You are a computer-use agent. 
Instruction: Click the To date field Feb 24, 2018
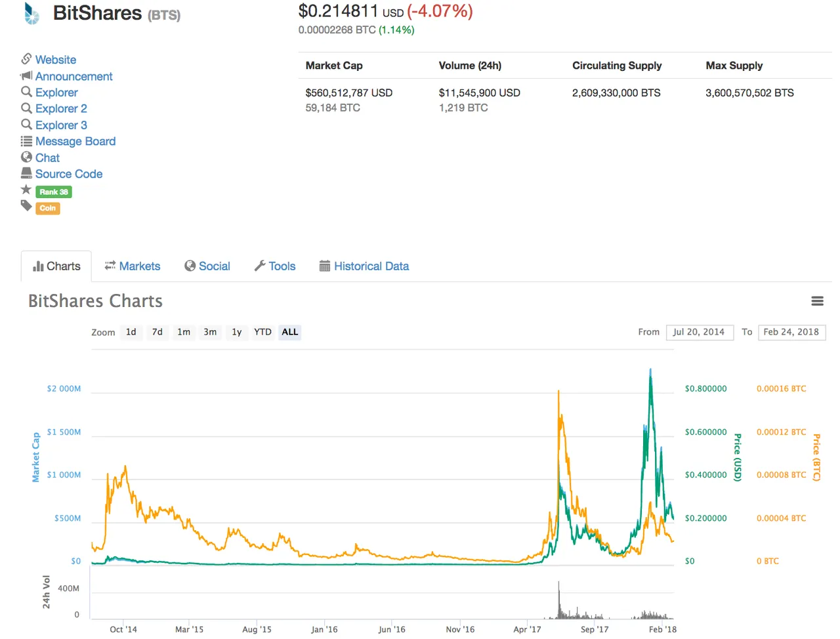coord(791,332)
